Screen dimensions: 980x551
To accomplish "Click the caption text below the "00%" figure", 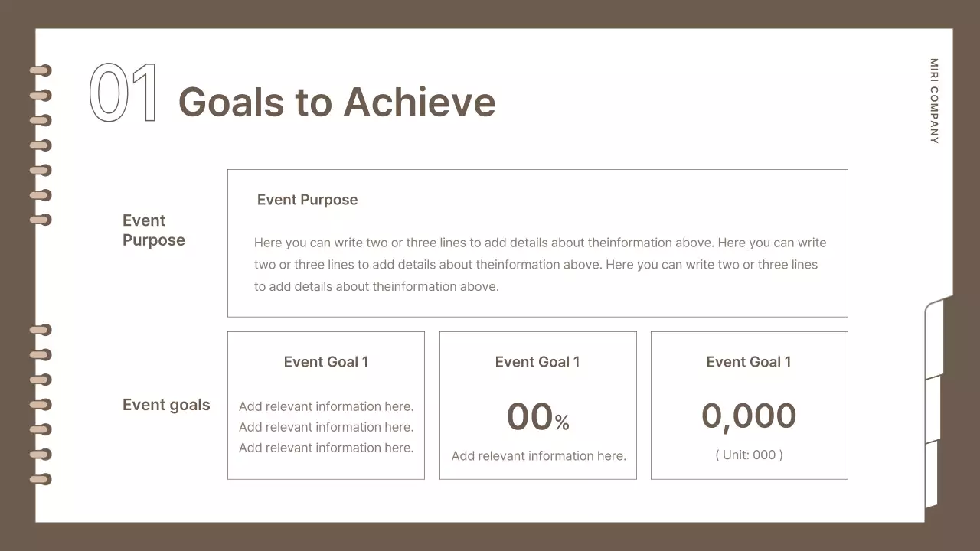I will [x=538, y=456].
